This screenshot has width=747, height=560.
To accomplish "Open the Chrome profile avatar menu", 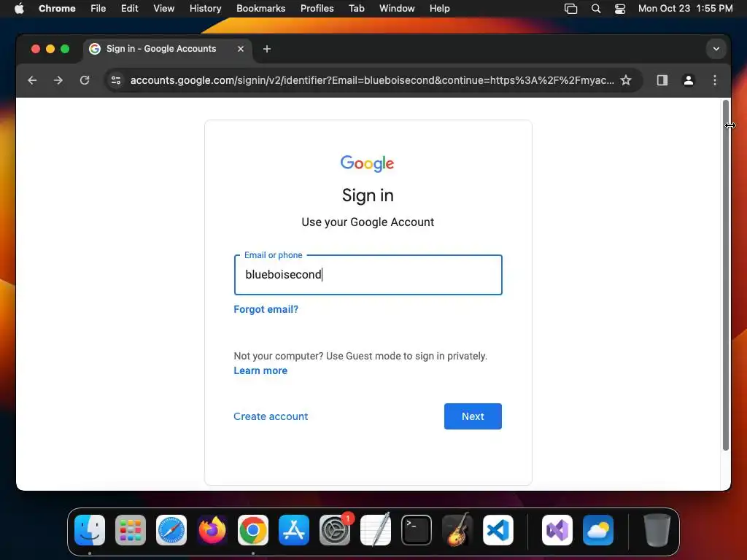I will (x=689, y=80).
